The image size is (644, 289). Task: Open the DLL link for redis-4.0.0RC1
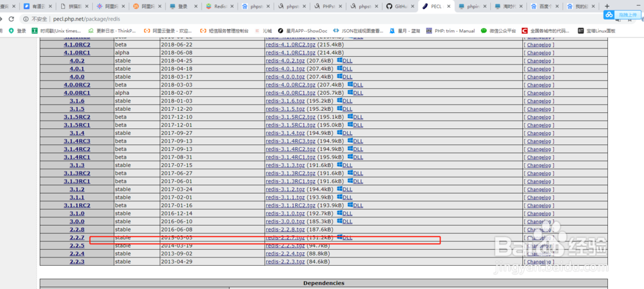click(358, 93)
